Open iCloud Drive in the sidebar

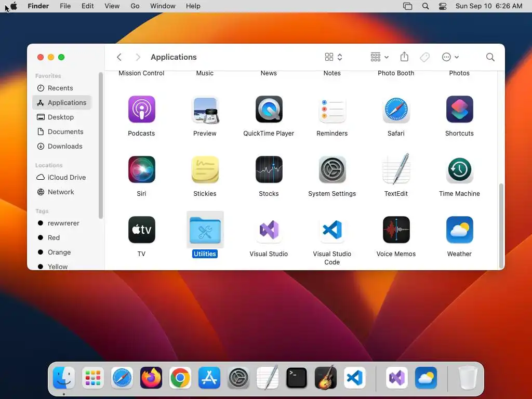click(x=62, y=178)
